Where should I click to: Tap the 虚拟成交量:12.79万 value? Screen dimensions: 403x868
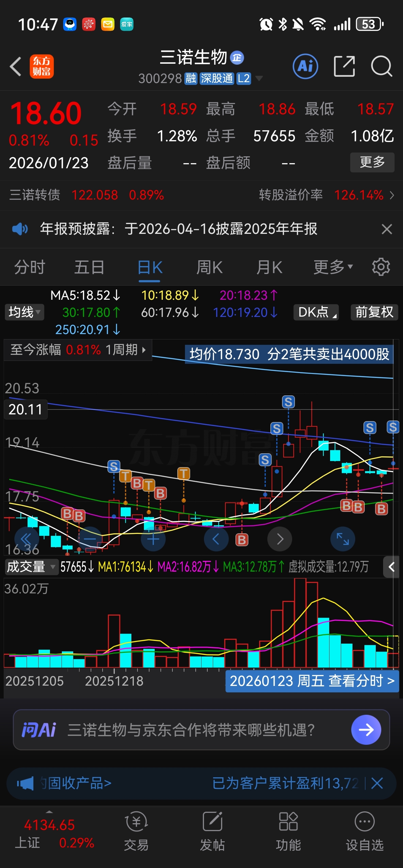tap(329, 567)
